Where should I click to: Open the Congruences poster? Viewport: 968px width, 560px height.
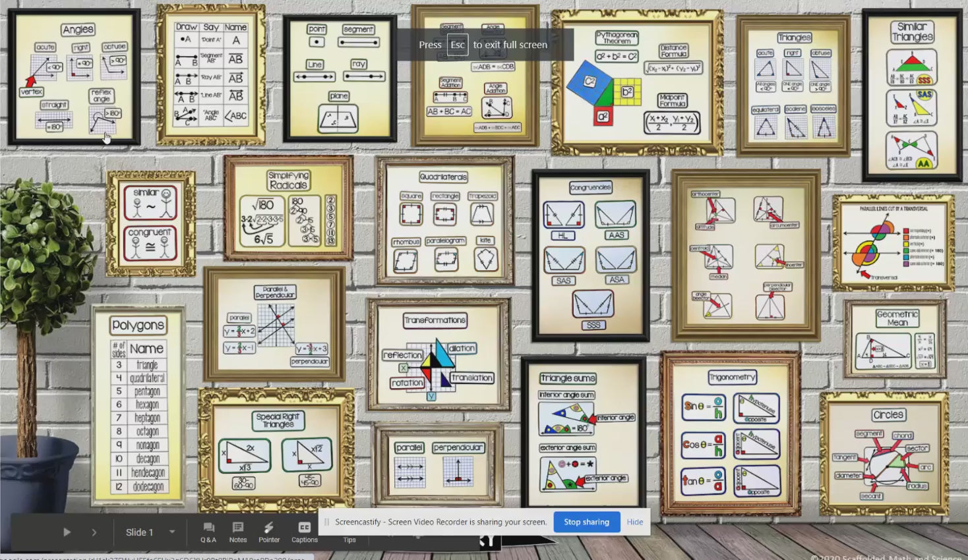tap(590, 256)
